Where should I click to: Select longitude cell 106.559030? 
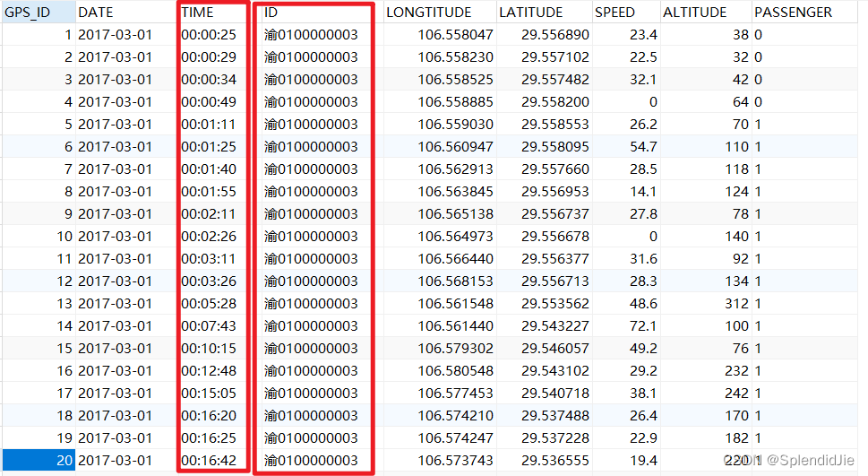tap(455, 124)
